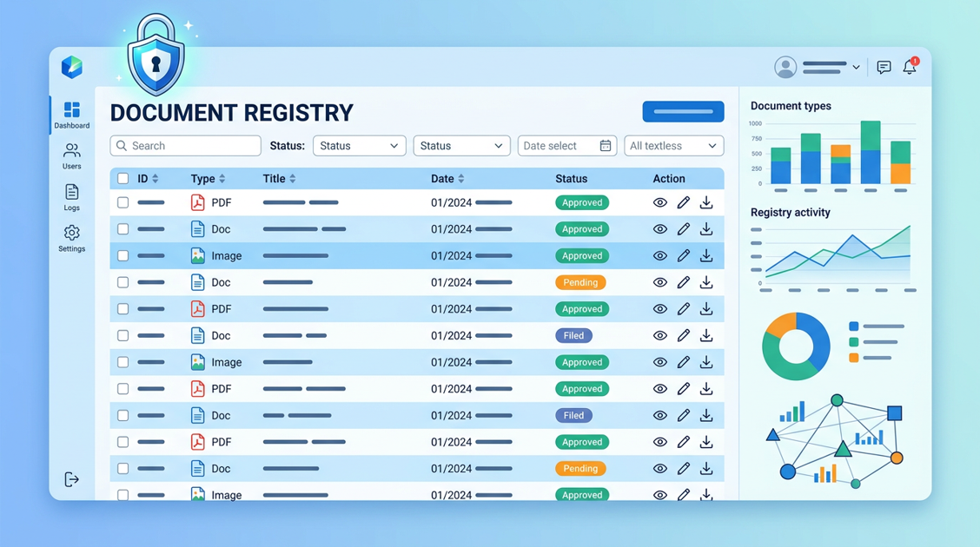Sort table by Date column header
Viewport: 980px width, 547px height.
447,179
